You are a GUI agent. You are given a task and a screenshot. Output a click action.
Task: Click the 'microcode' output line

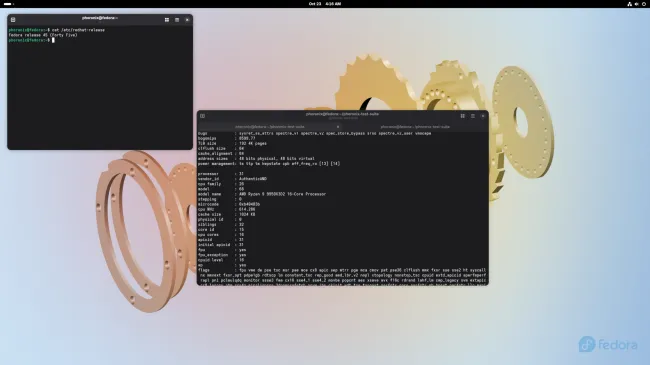coord(229,204)
